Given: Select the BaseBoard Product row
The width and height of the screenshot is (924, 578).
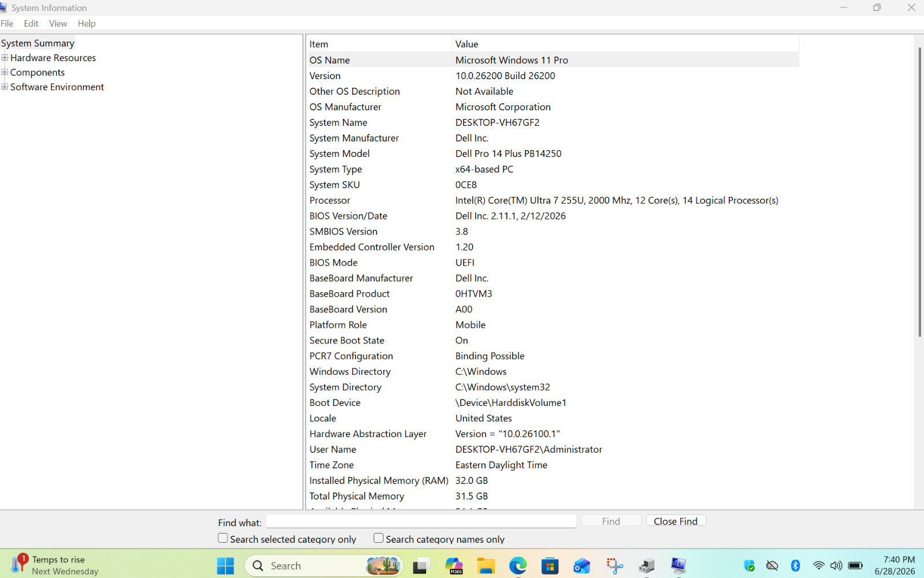Looking at the screenshot, I should click(553, 294).
